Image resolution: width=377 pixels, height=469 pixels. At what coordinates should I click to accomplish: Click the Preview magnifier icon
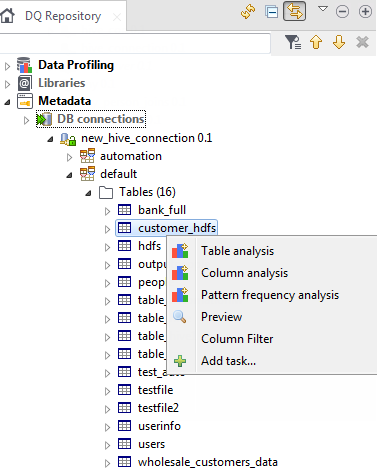180,317
